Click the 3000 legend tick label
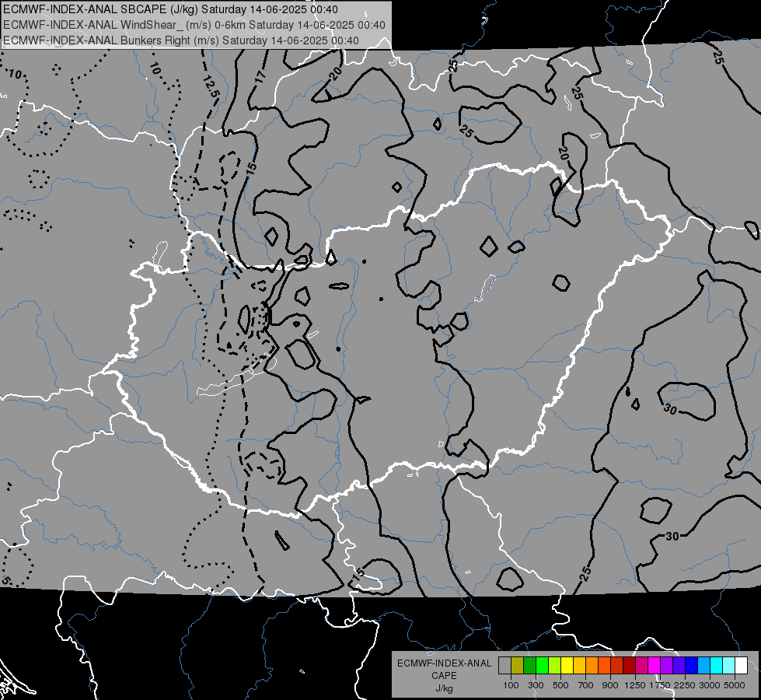 pos(710,685)
